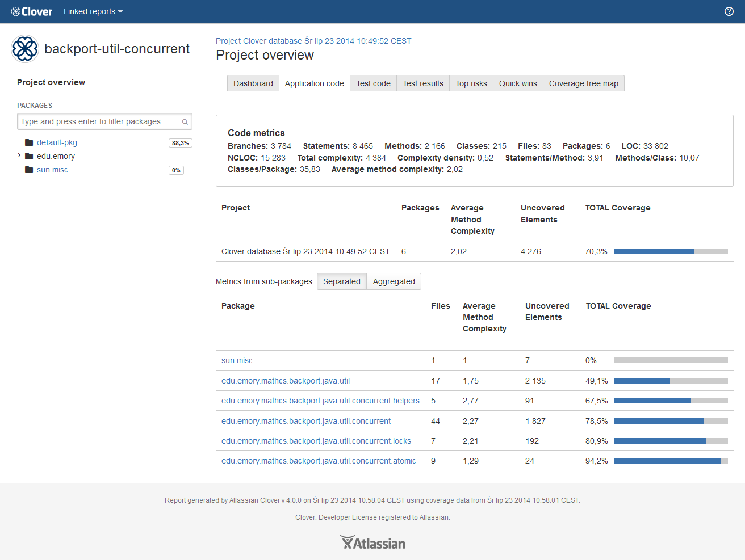
Task: Switch sub-package metrics to Aggregated
Action: coord(394,281)
